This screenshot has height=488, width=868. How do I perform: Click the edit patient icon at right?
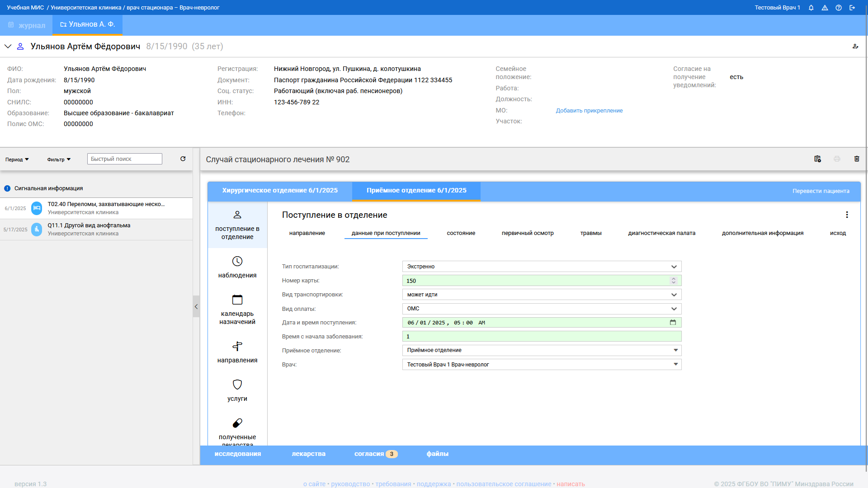(x=855, y=46)
